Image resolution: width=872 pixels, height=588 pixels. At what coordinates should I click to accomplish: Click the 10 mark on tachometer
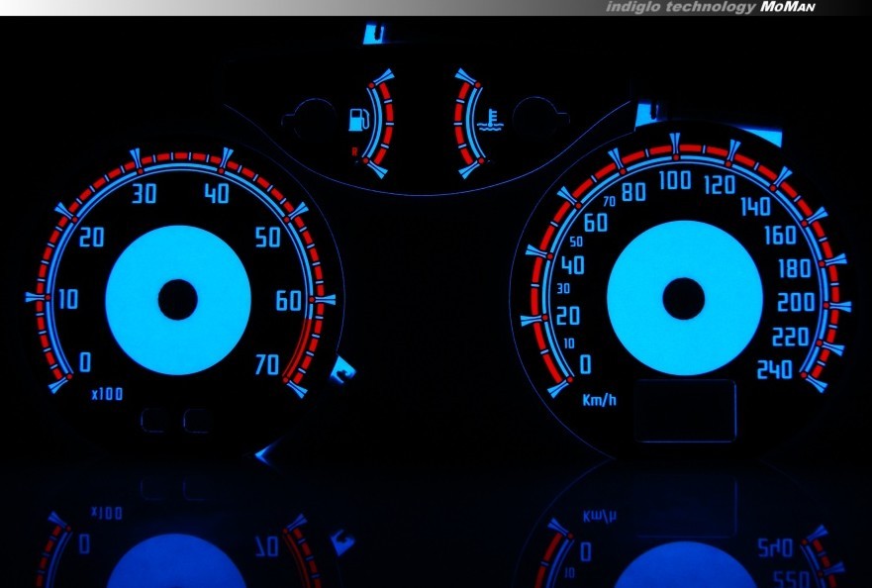tap(67, 299)
